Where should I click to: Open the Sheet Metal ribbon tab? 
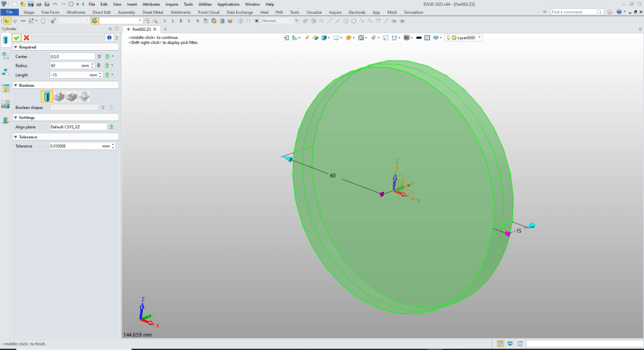pos(152,12)
